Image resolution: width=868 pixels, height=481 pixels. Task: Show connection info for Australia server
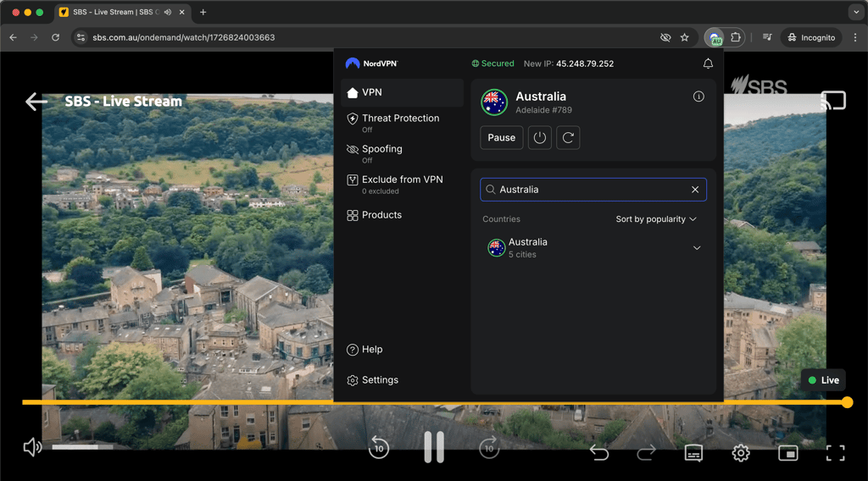click(x=698, y=97)
